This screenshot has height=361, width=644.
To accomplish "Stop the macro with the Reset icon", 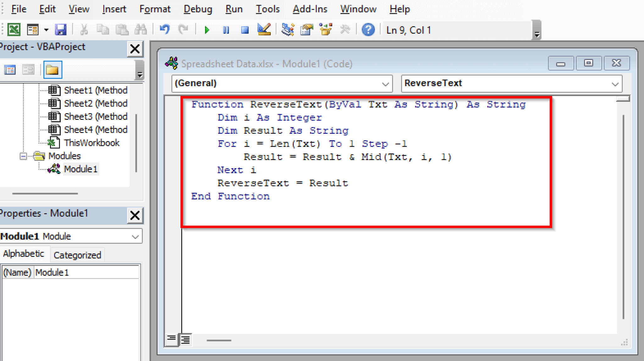I will coord(245,30).
